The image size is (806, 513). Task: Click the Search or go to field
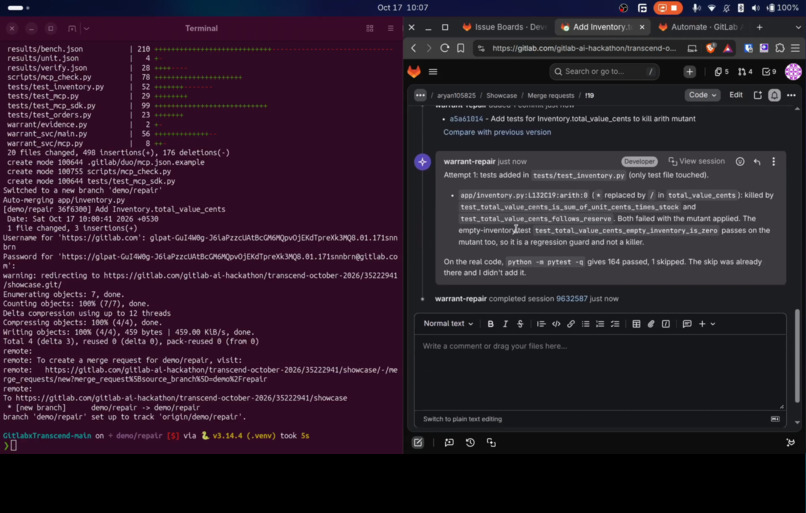[x=604, y=71]
